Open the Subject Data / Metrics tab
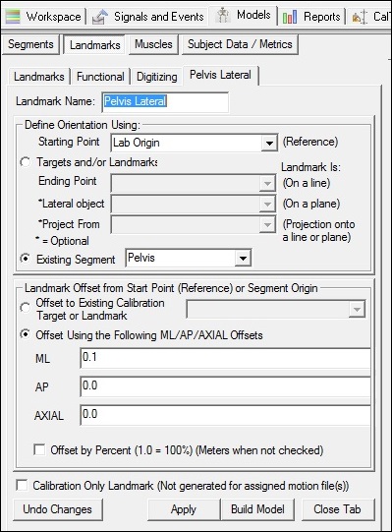Image resolution: width=392 pixels, height=532 pixels. (x=240, y=44)
